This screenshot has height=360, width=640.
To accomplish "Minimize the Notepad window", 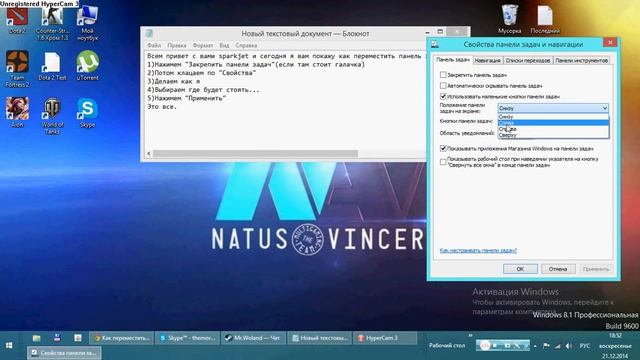I will [427, 32].
